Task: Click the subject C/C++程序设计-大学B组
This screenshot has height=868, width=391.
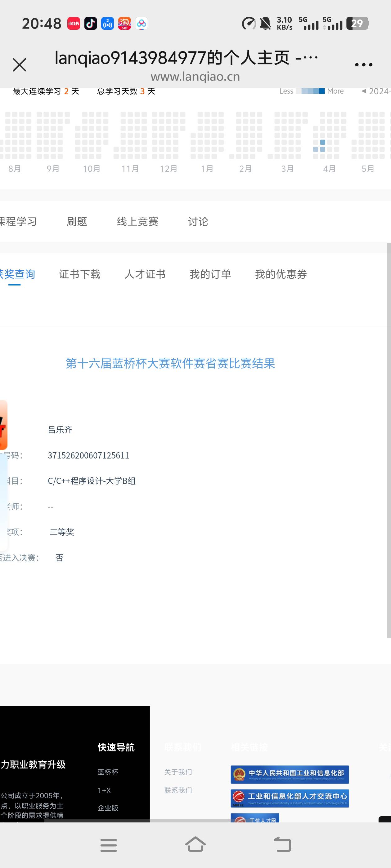Action: [92, 481]
